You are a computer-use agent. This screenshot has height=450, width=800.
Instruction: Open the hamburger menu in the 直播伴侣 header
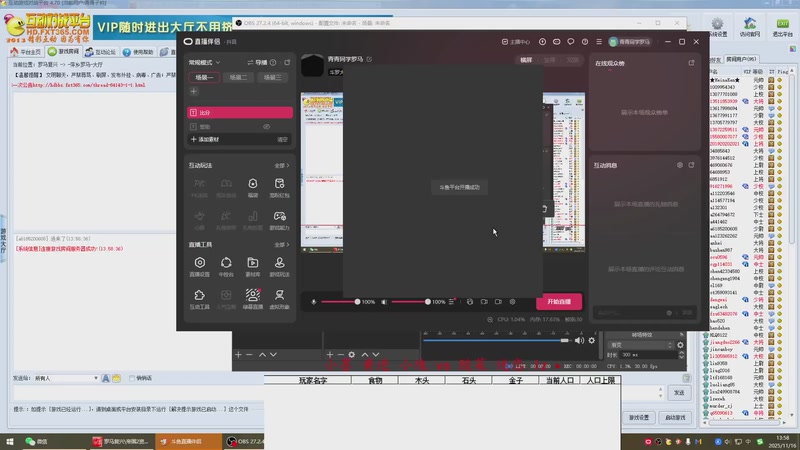(599, 42)
